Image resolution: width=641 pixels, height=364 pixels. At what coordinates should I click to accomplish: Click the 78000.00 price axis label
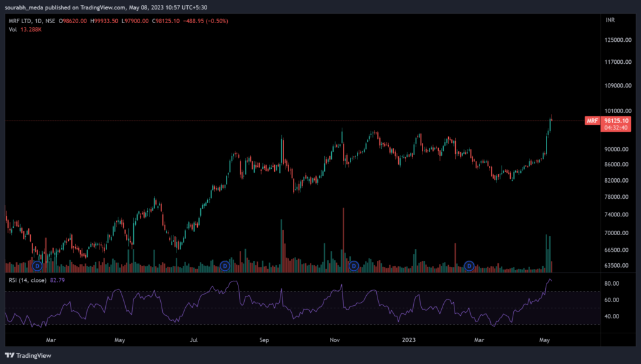(x=617, y=197)
